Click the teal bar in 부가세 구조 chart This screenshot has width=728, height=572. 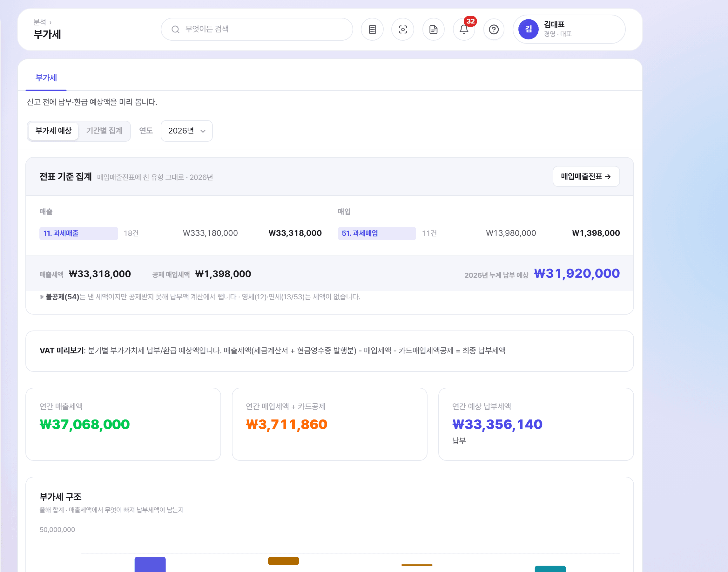tap(550, 569)
